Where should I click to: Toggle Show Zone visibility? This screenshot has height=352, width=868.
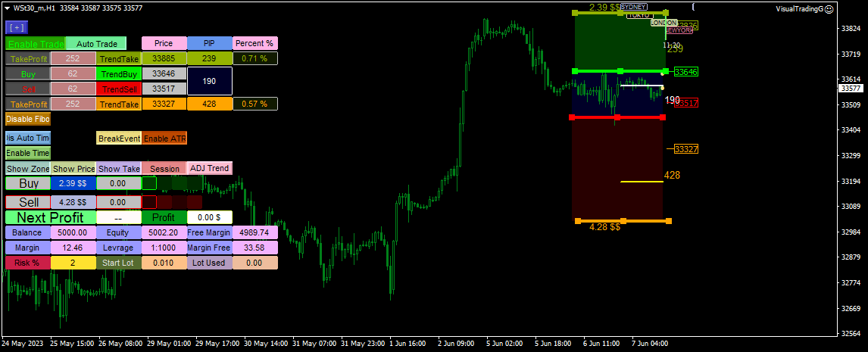point(28,168)
